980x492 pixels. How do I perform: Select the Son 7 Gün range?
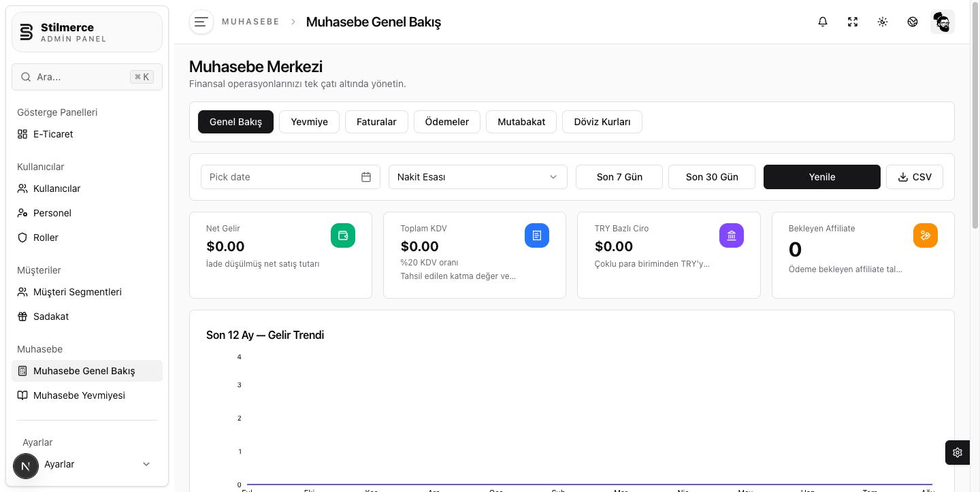pyautogui.click(x=619, y=177)
